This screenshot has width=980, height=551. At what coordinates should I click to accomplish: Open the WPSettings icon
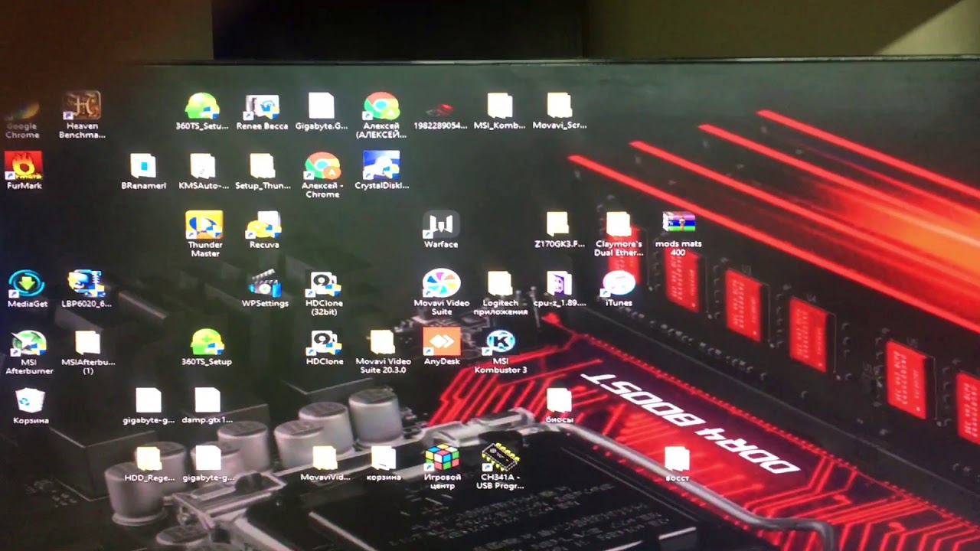pos(265,289)
